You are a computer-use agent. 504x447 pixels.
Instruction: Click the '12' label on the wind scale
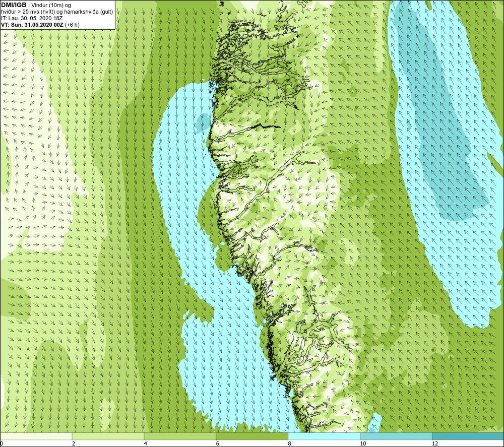pyautogui.click(x=435, y=444)
